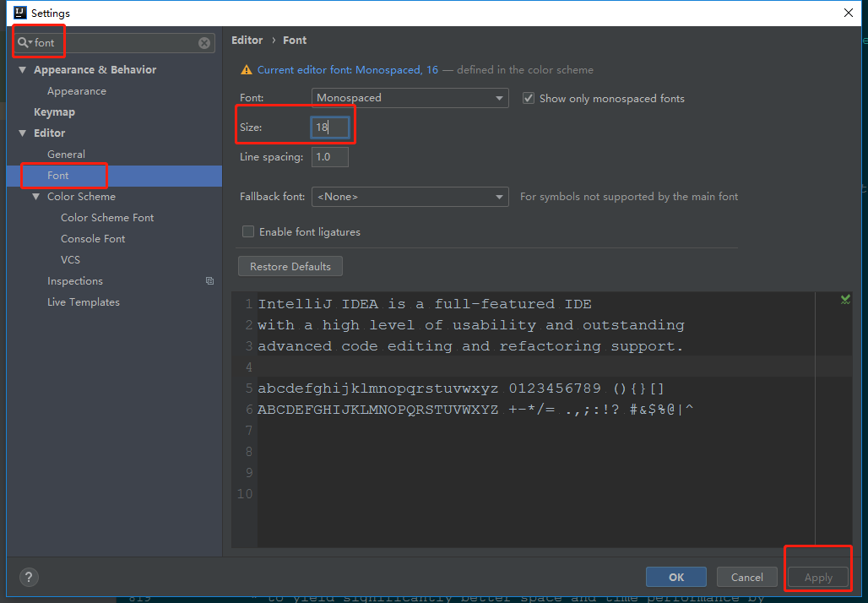Image resolution: width=868 pixels, height=603 pixels.
Task: Focus the Size input field
Action: click(330, 128)
